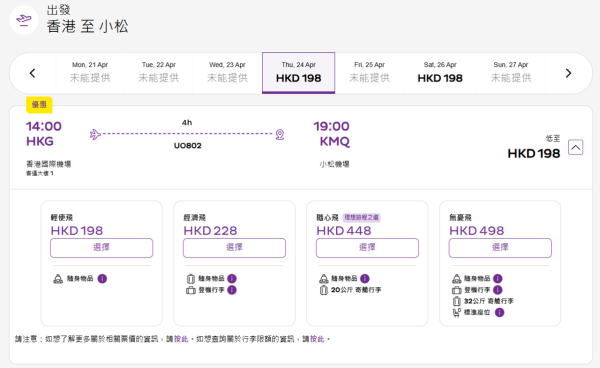This screenshot has width=600, height=368.
Task: Select Wed, 23 Apr date tab
Action: coord(227,73)
